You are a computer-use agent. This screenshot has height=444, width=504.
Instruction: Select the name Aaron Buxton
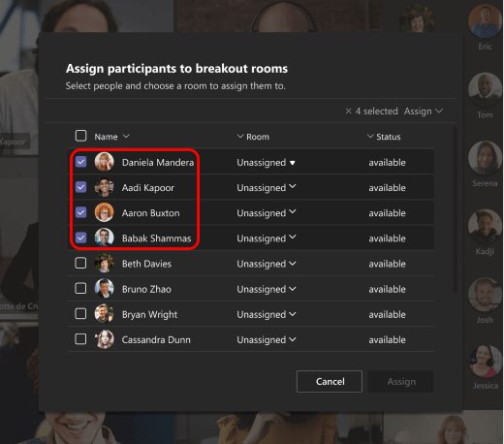[x=150, y=213]
